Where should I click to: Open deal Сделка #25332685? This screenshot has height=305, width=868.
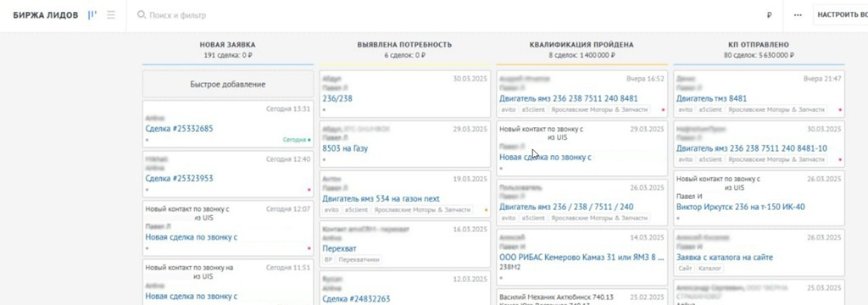(x=179, y=129)
